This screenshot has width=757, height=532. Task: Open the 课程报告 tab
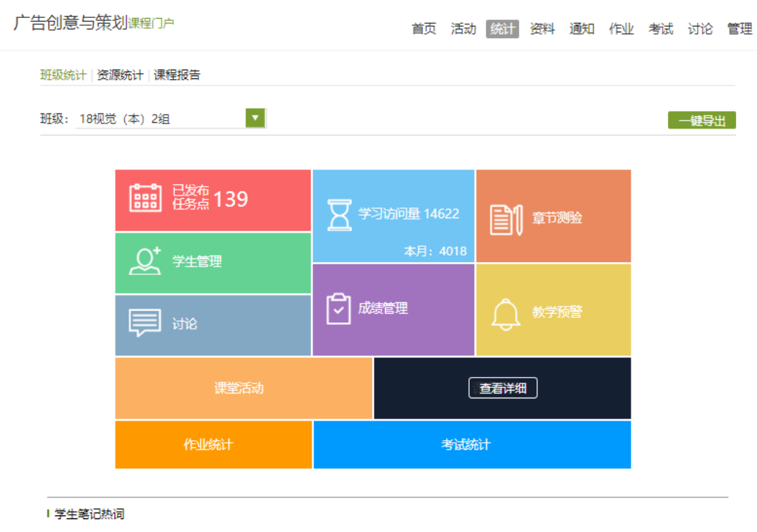pyautogui.click(x=177, y=75)
